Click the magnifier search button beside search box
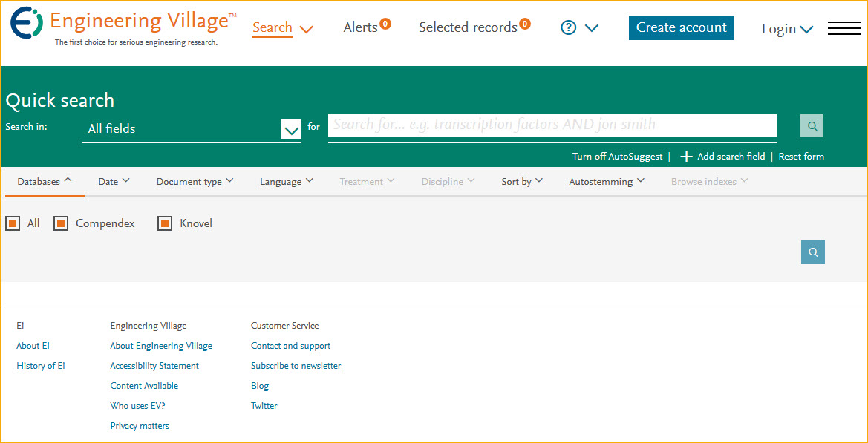868x443 pixels. pyautogui.click(x=812, y=125)
